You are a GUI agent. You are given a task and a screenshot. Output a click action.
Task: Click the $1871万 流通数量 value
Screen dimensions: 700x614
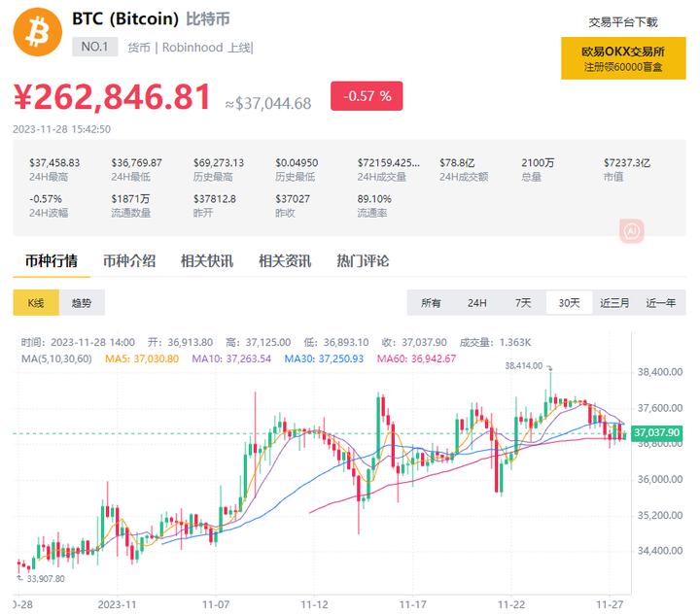130,199
